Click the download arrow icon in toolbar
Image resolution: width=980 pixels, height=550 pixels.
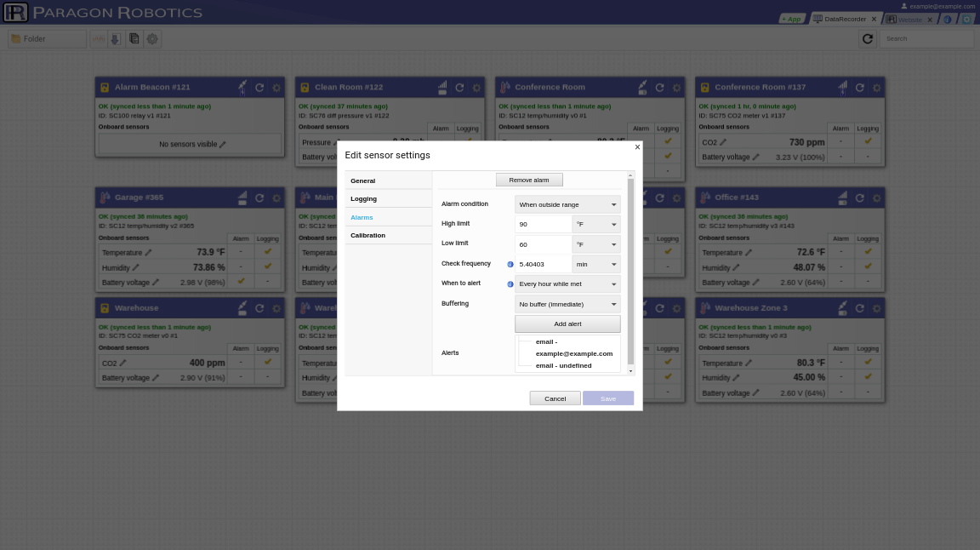116,39
